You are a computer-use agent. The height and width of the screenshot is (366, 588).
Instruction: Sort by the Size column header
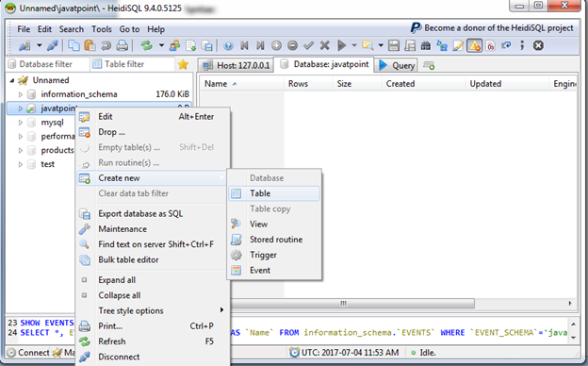pyautogui.click(x=357, y=84)
